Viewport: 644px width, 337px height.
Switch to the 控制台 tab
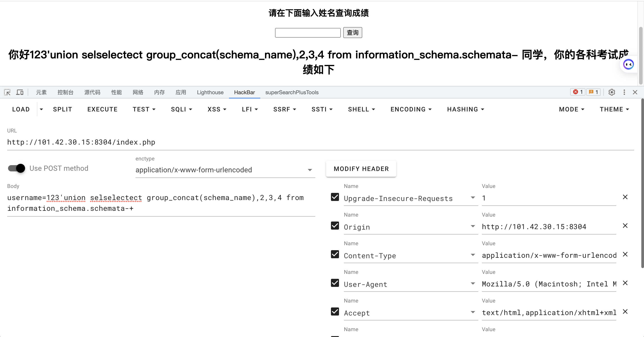pos(66,92)
